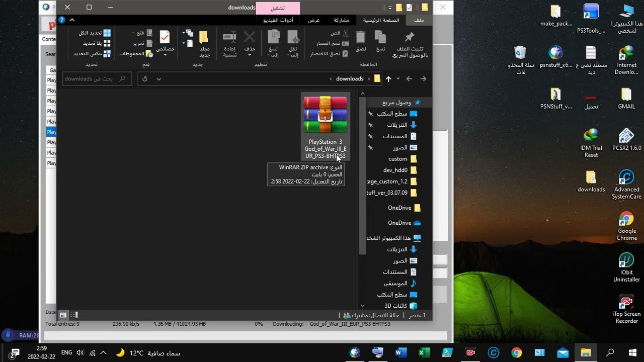Click Paste shortcut (لصق الاختصار)
This screenshot has height=362, width=644.
[x=330, y=54]
